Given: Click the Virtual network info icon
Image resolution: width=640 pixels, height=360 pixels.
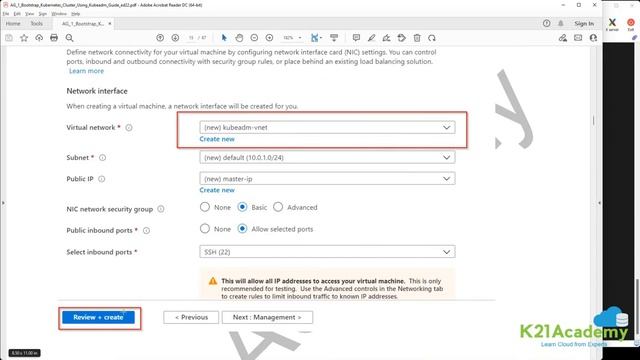Looking at the screenshot, I should point(129,128).
